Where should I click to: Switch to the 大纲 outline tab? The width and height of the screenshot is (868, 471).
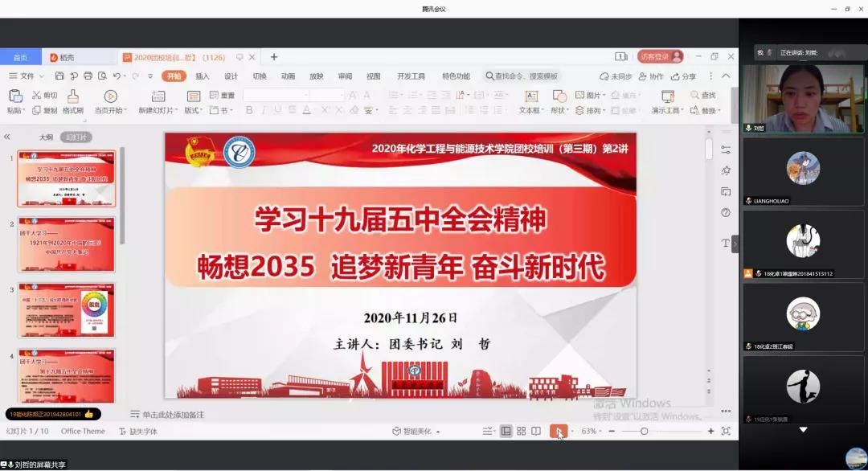[47, 137]
